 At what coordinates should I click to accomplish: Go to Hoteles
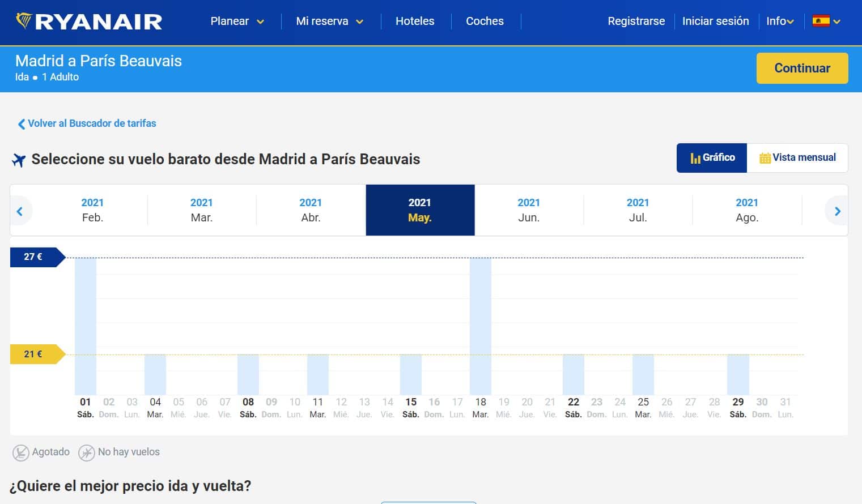pos(415,22)
